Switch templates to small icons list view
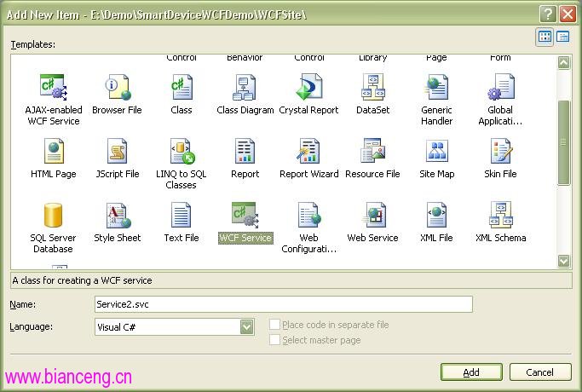This screenshot has height=392, width=582. pos(562,37)
